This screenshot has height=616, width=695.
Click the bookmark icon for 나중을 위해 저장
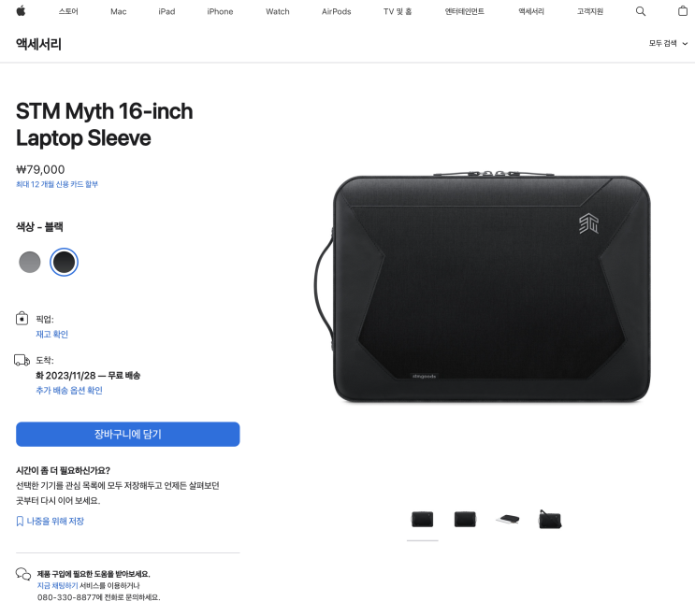(x=20, y=522)
